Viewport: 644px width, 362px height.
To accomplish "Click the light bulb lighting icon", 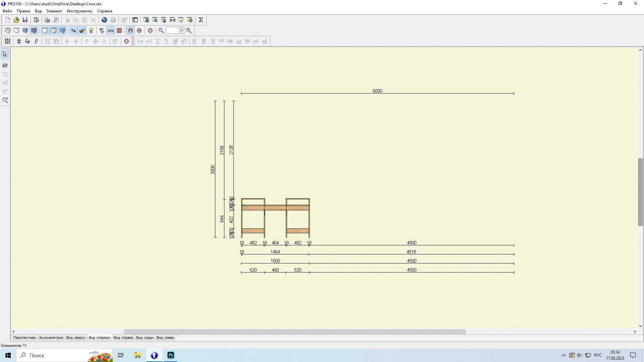I will [91, 31].
